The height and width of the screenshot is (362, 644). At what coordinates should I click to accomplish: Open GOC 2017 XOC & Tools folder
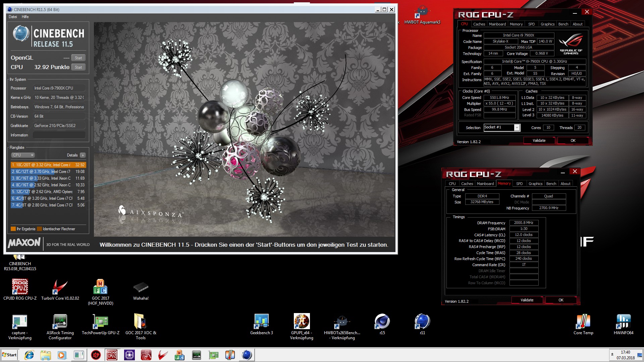[x=141, y=326]
